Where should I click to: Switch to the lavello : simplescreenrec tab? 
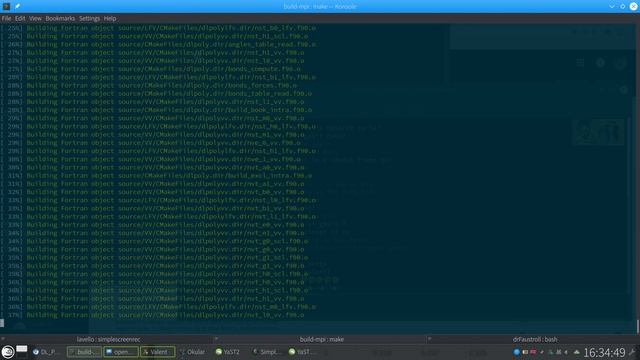108,339
